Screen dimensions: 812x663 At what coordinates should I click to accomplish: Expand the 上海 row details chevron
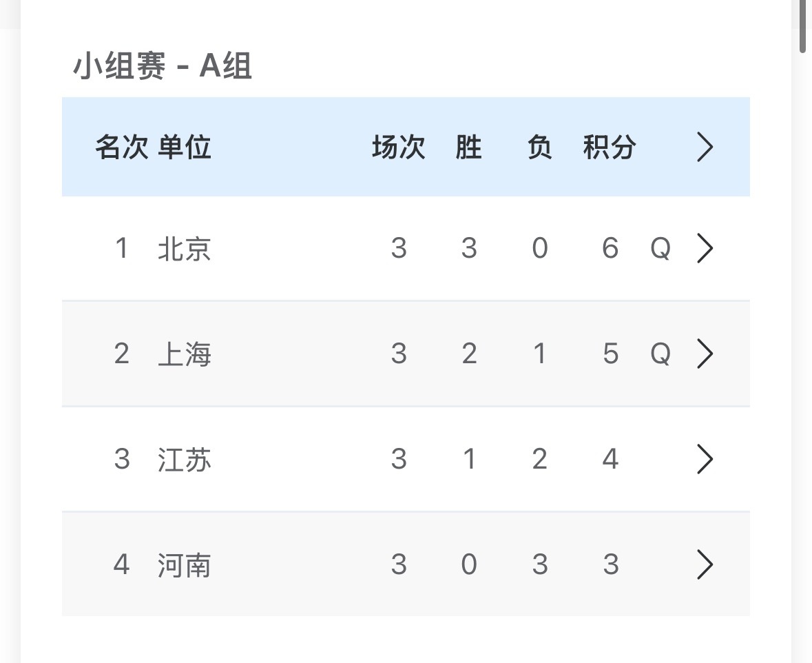point(704,354)
